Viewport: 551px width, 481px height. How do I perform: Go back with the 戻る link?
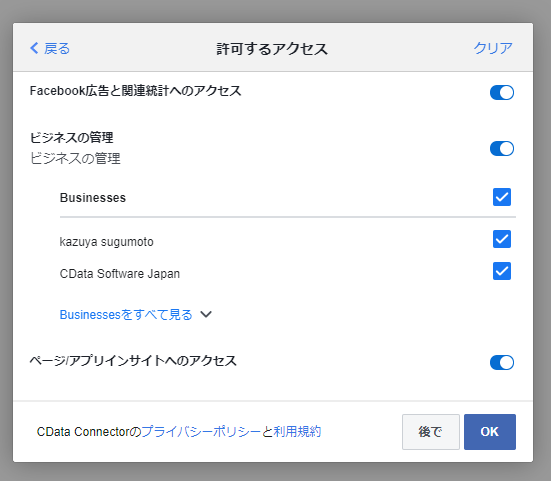tap(50, 48)
